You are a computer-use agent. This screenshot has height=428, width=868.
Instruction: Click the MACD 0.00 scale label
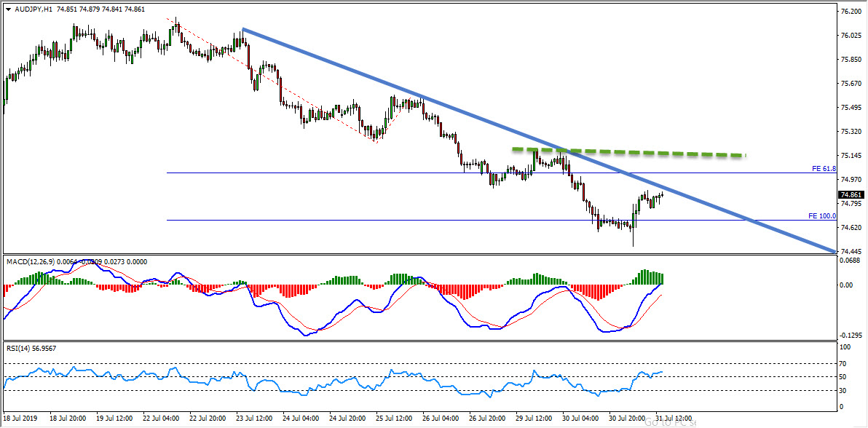coord(846,285)
